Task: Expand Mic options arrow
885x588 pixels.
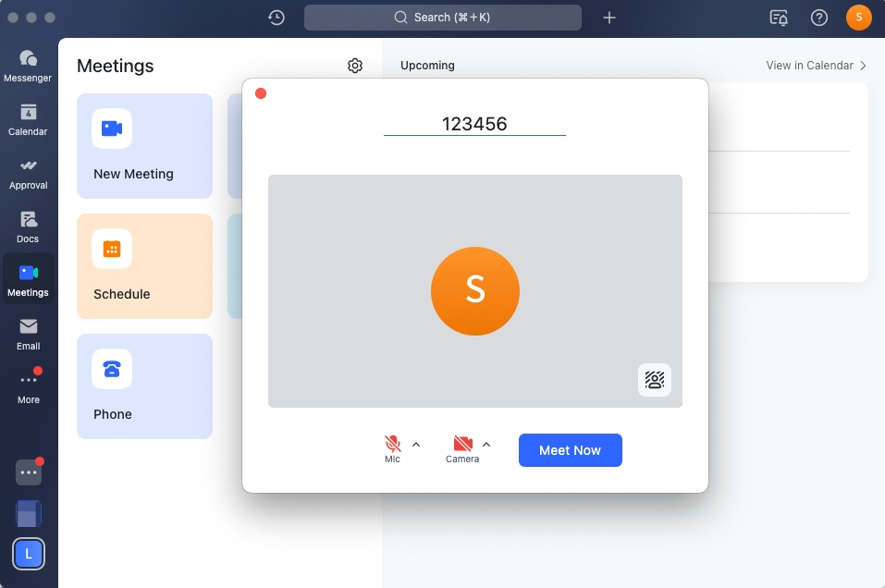Action: (x=416, y=444)
